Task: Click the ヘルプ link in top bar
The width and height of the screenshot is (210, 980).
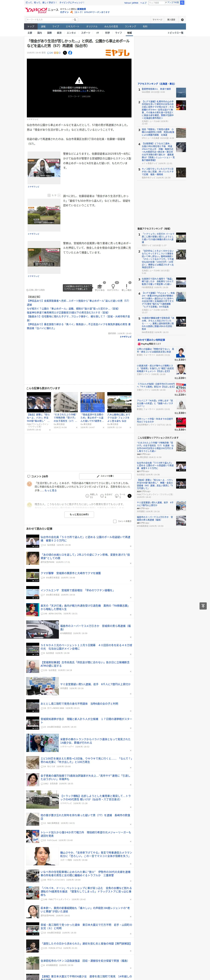Action: [x=143, y=3]
